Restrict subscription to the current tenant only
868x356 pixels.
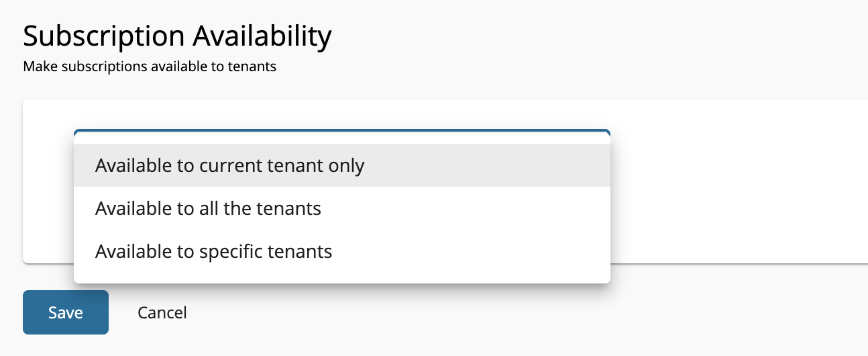[x=229, y=165]
